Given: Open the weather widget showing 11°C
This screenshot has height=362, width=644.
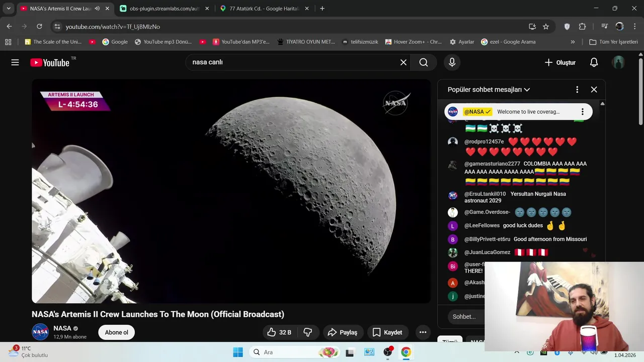Looking at the screenshot, I should tap(28, 351).
